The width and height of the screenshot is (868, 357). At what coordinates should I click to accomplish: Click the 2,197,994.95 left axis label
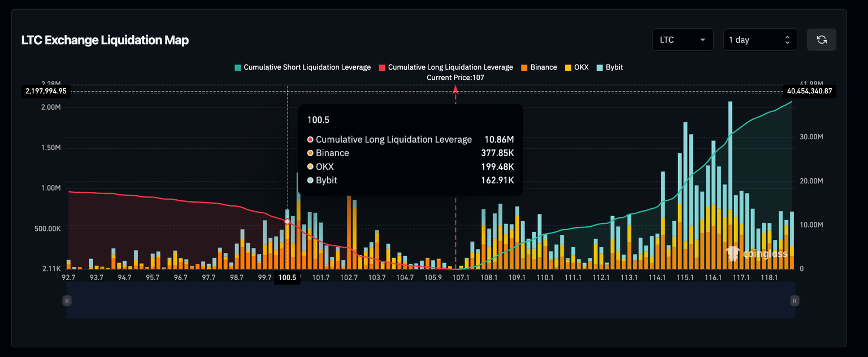46,91
